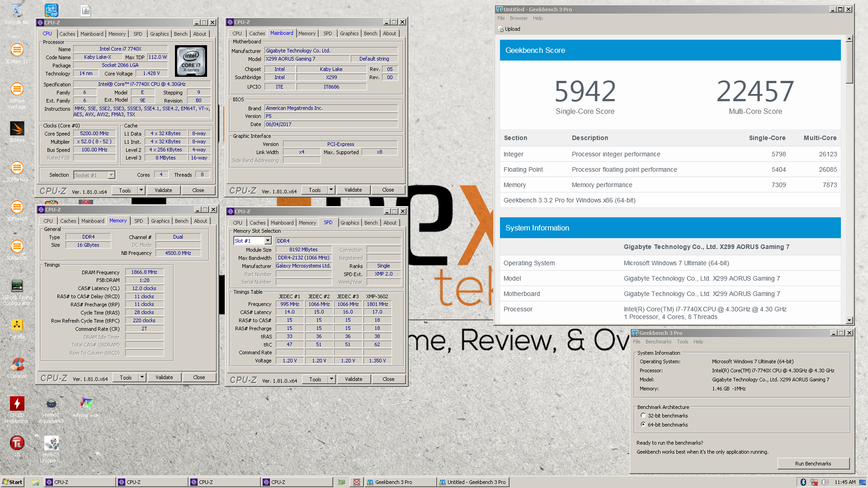
Task: Open the 3DMark05 desktop shortcut
Action: coord(17,211)
